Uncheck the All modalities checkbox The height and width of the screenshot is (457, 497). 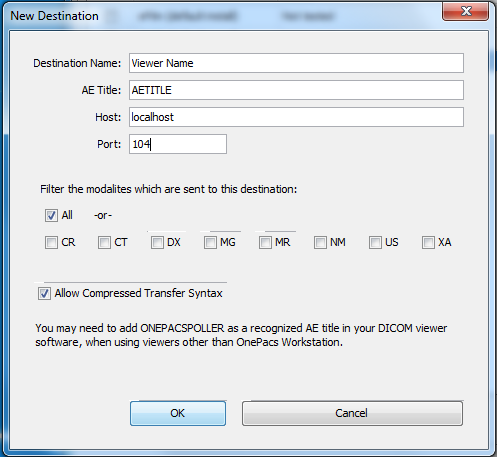(51, 215)
